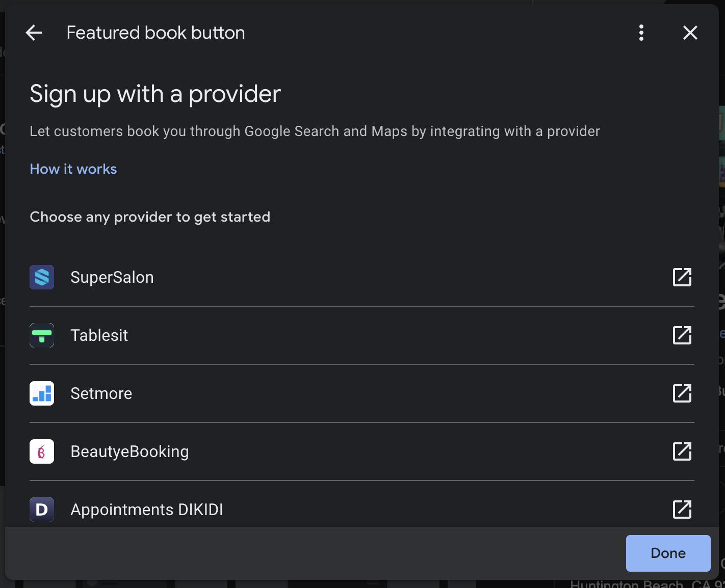The image size is (725, 588).
Task: Open Tablesit external link icon
Action: [x=682, y=335]
